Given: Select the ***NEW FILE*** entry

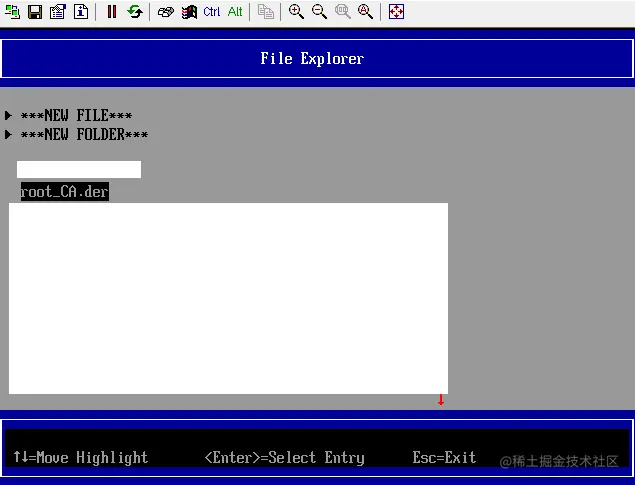Looking at the screenshot, I should pos(76,115).
